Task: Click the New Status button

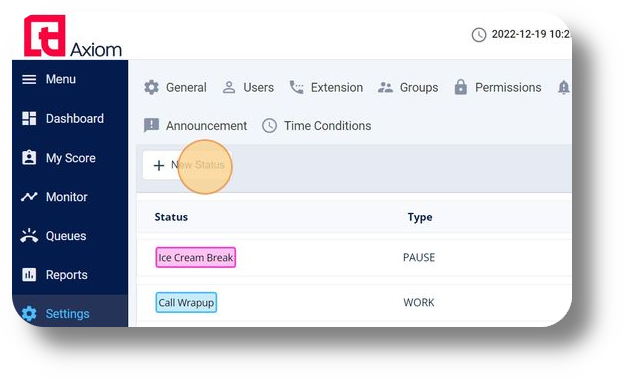Action: click(187, 165)
